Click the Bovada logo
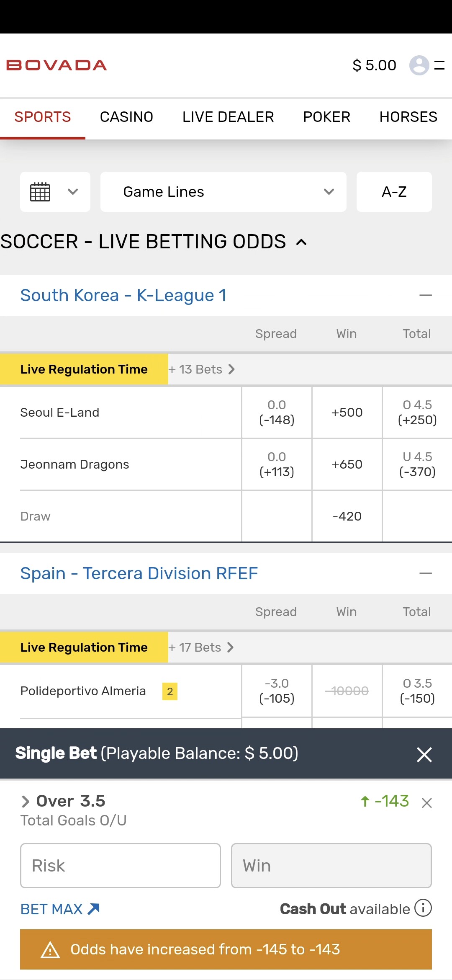452x980 pixels. 56,65
